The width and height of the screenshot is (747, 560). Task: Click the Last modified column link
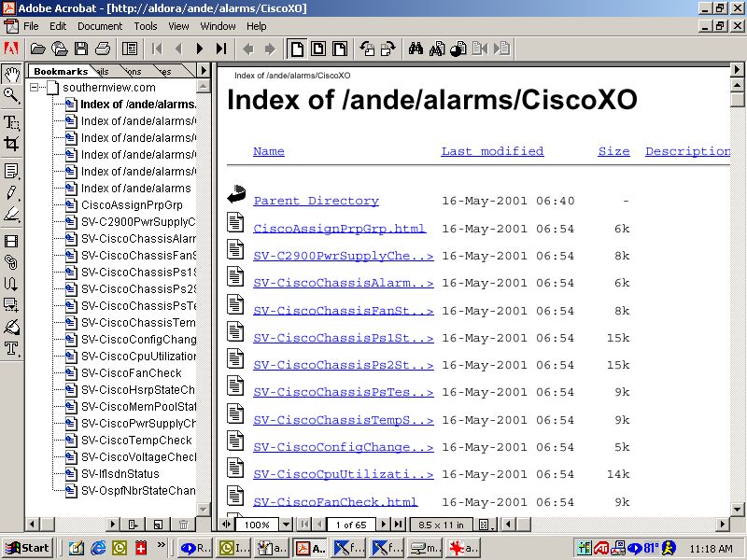(492, 151)
